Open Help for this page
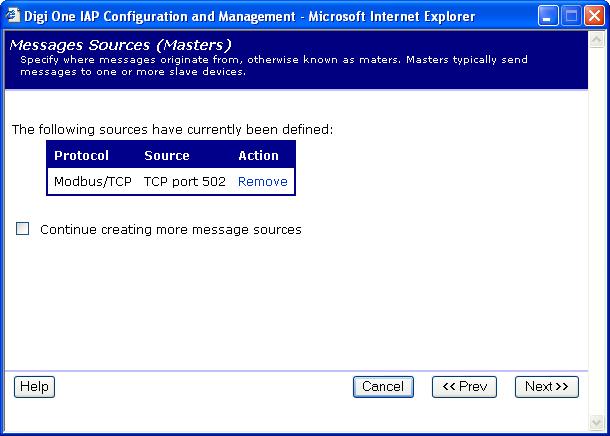The width and height of the screenshot is (610, 436). coord(34,387)
